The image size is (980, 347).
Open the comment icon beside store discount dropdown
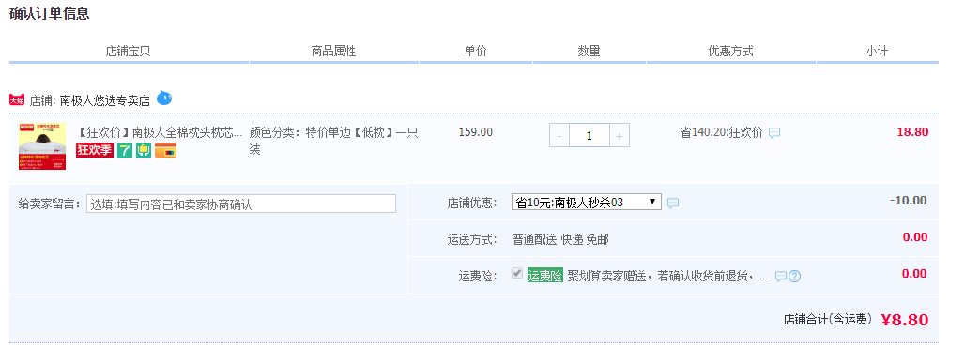[672, 203]
